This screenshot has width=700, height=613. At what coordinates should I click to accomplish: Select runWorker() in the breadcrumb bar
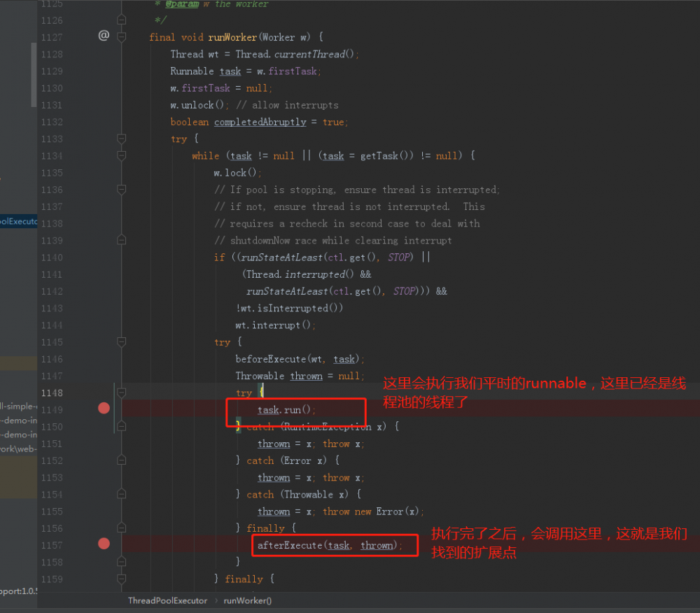tap(247, 600)
